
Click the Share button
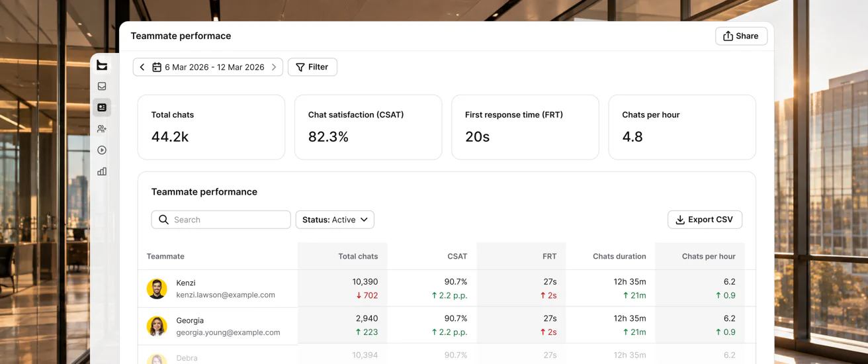[741, 36]
